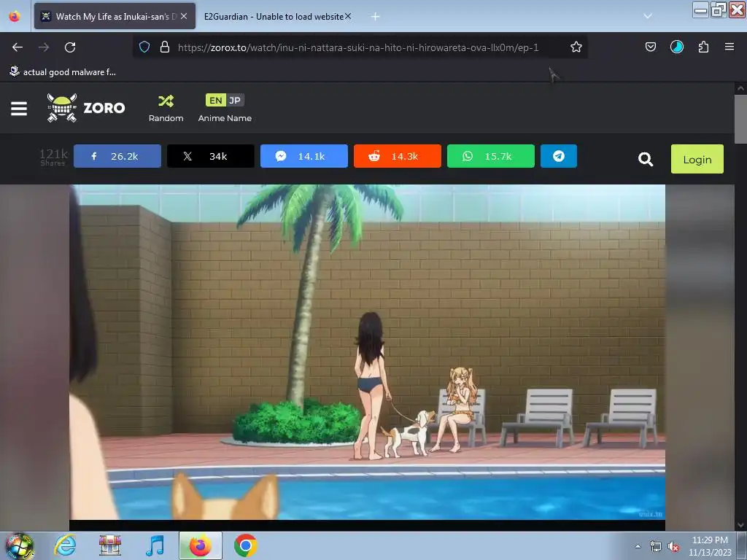Click the forward navigation arrow
The image size is (747, 560).
click(44, 47)
